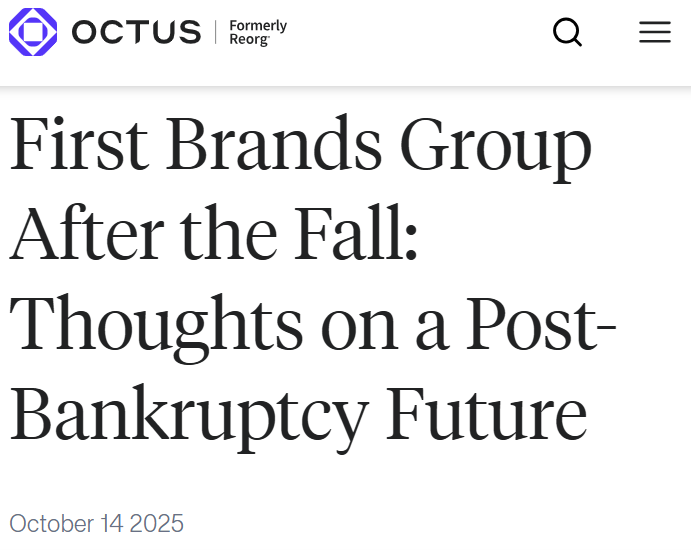Click the "October 14 2025" publication date
The height and width of the screenshot is (550, 691).
[x=97, y=523]
